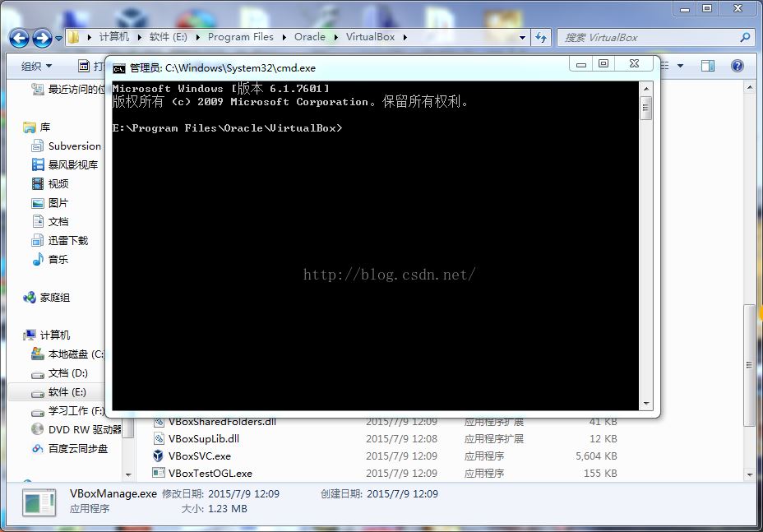The width and height of the screenshot is (763, 532).
Task: Toggle the preview pane icon
Action: point(708,66)
